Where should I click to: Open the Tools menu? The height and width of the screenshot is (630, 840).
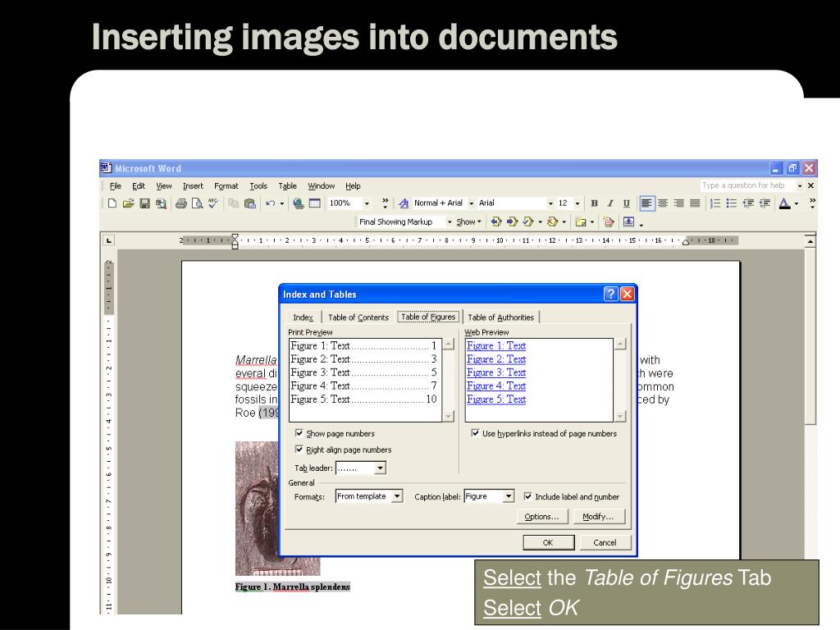[258, 186]
